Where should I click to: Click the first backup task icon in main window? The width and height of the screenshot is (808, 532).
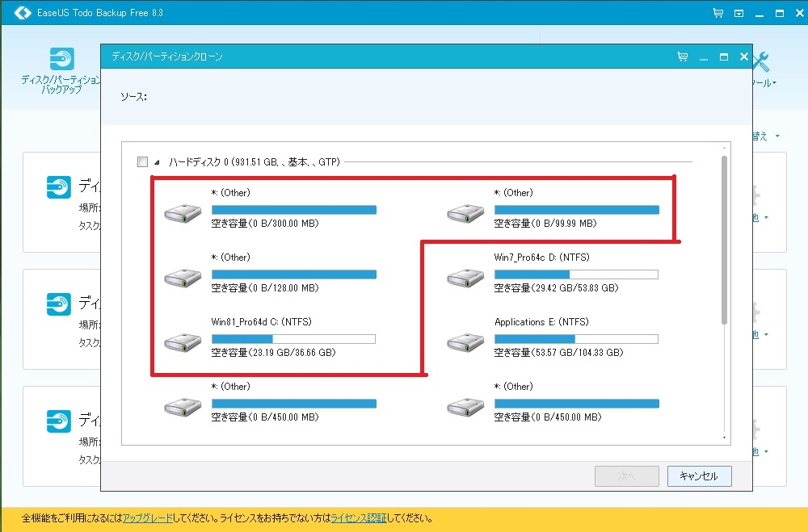[59, 187]
